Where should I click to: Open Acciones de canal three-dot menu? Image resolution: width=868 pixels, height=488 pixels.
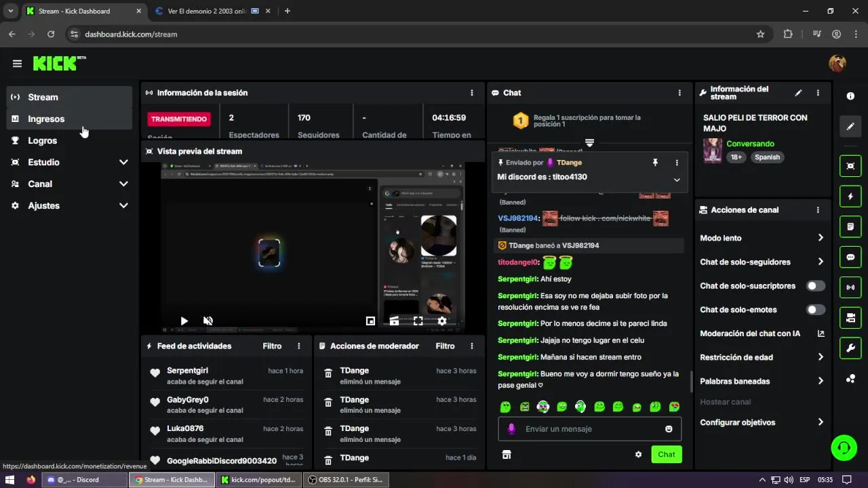click(818, 210)
